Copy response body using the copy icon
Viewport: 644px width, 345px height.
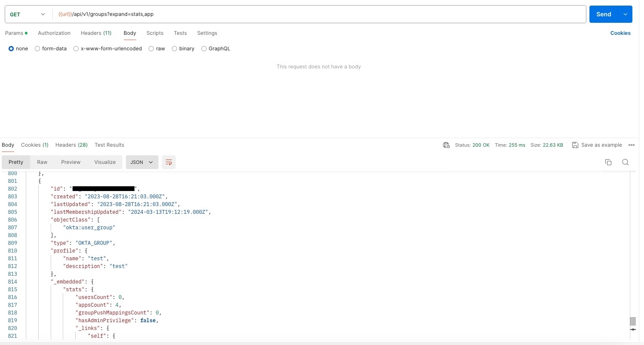[608, 162]
